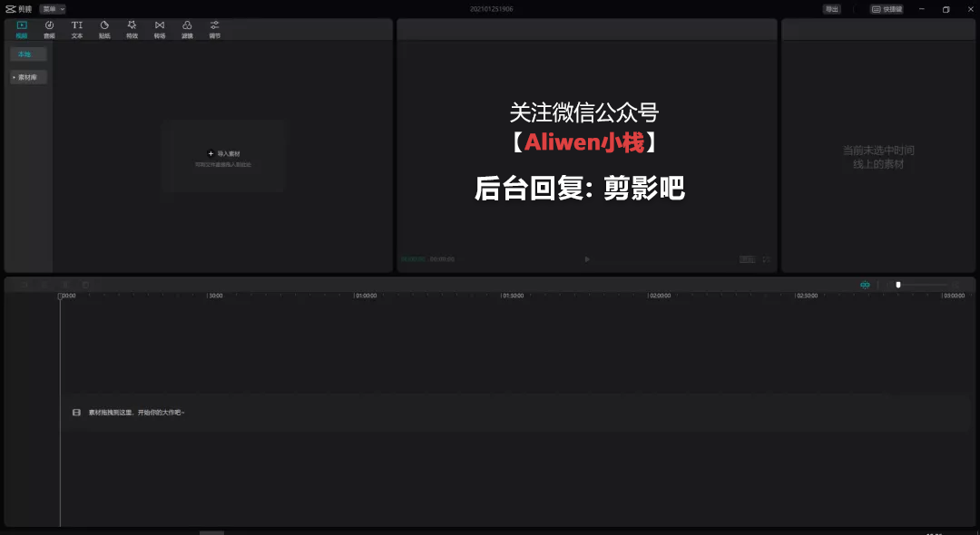980x535 pixels.
Task: Click the undo icon in timeline toolbar
Action: pos(24,285)
